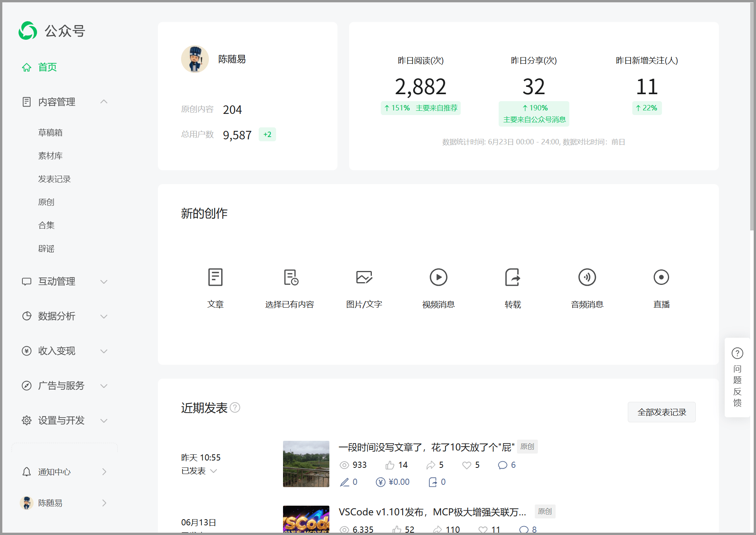
Task: Open the VSCode v1.101发布 article title
Action: (x=432, y=512)
